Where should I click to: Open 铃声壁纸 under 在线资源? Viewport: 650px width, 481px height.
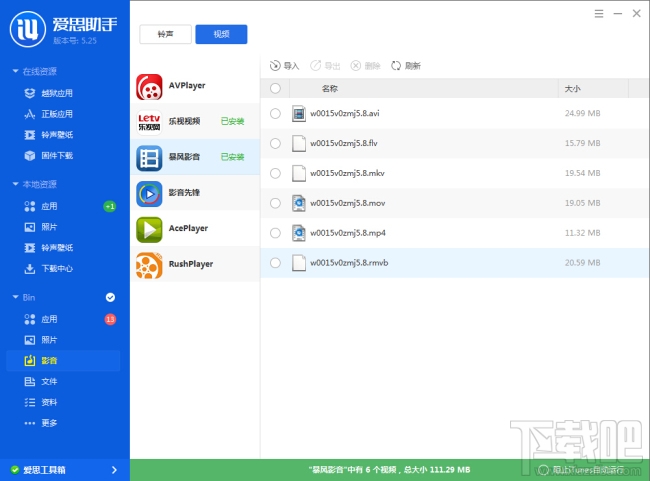[49, 135]
